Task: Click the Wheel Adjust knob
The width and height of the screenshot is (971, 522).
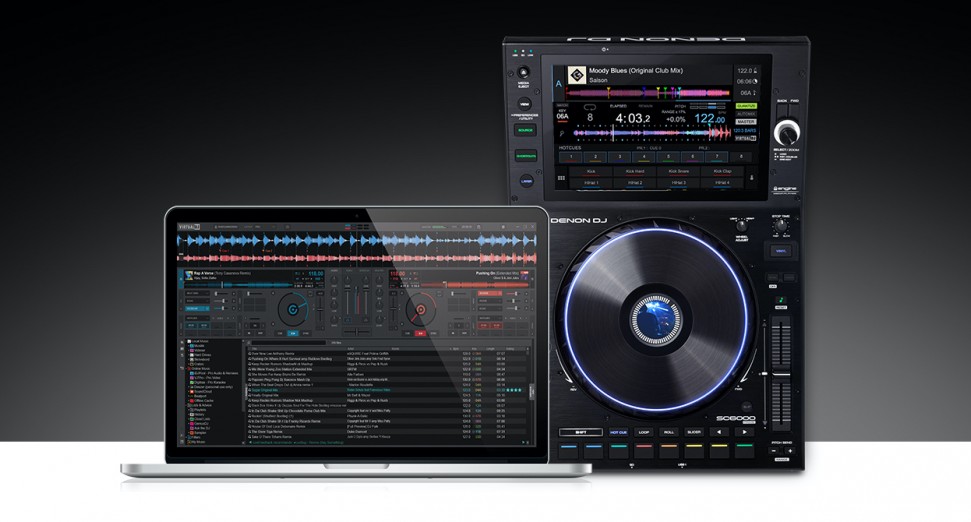Action: pyautogui.click(x=741, y=227)
